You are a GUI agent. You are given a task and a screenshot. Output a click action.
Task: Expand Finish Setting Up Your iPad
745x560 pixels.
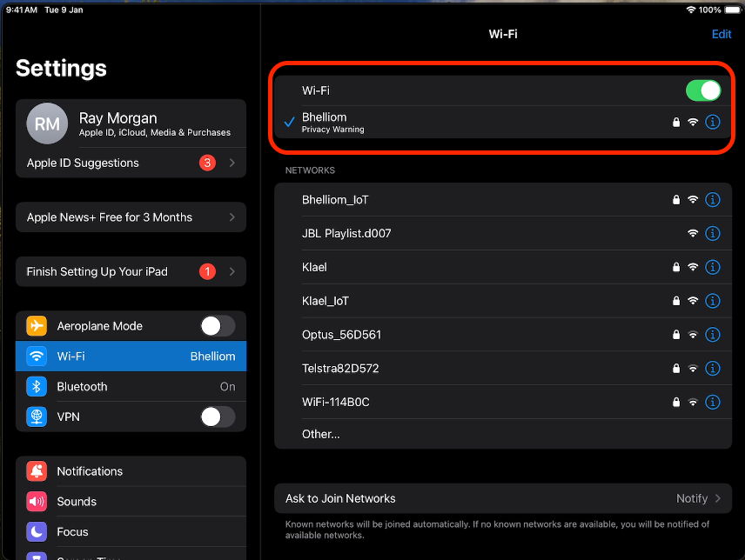pos(131,271)
